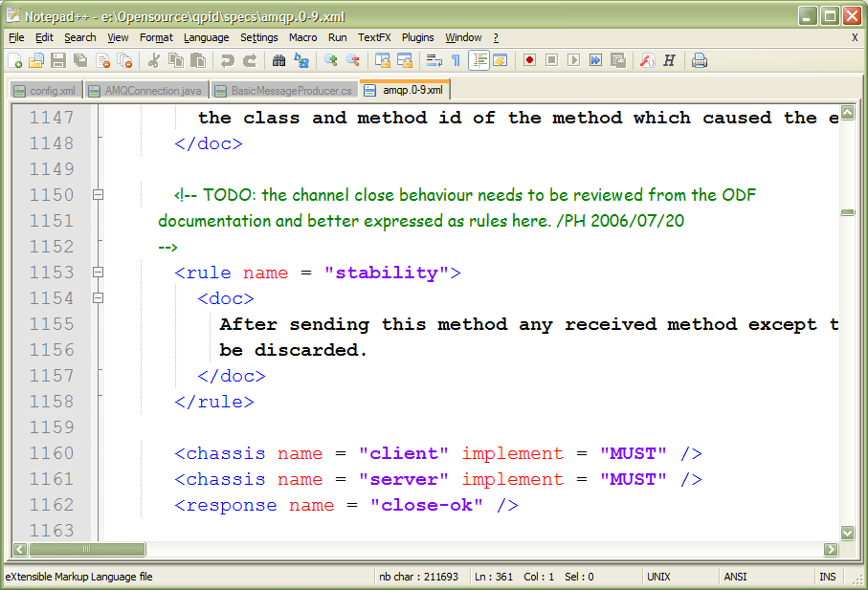Click the Print icon
The image size is (868, 590).
698,59
